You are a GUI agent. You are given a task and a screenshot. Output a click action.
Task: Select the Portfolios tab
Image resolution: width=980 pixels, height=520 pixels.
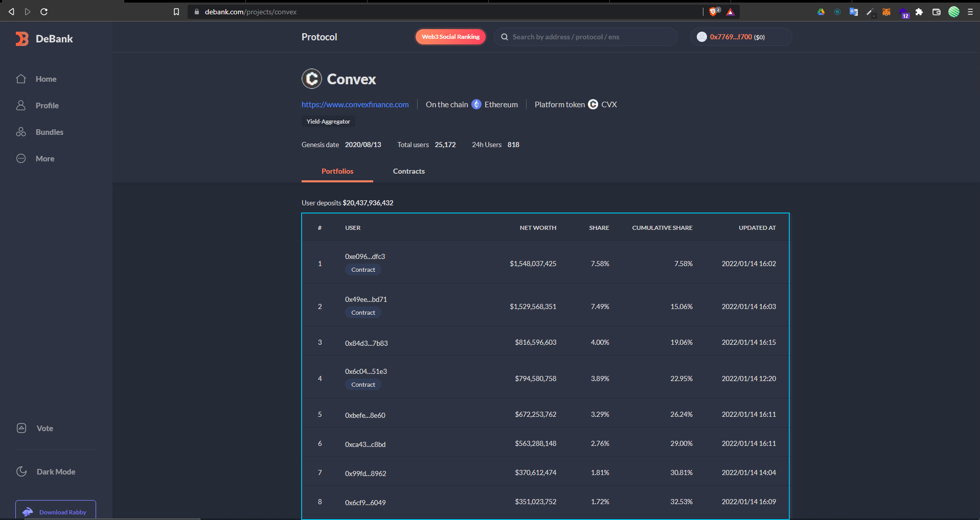tap(337, 172)
